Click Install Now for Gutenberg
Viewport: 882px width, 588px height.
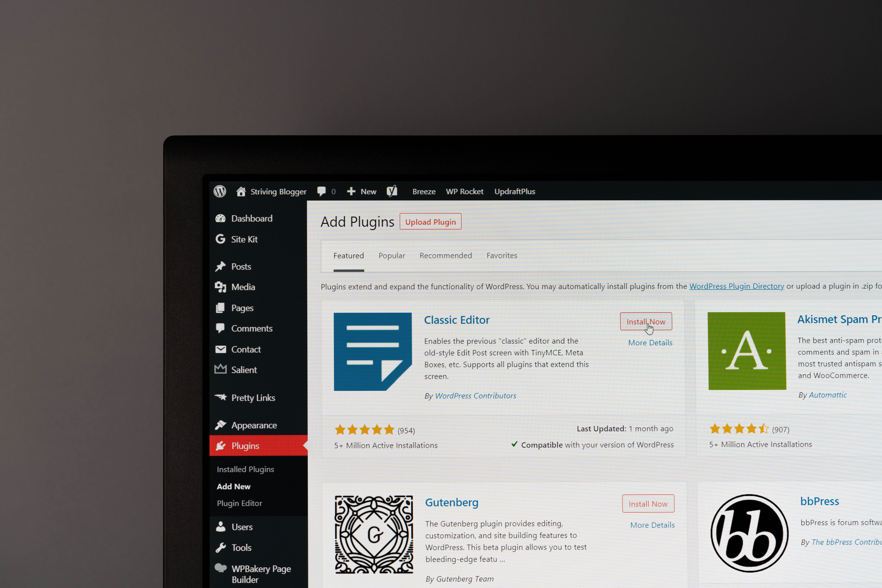tap(648, 503)
